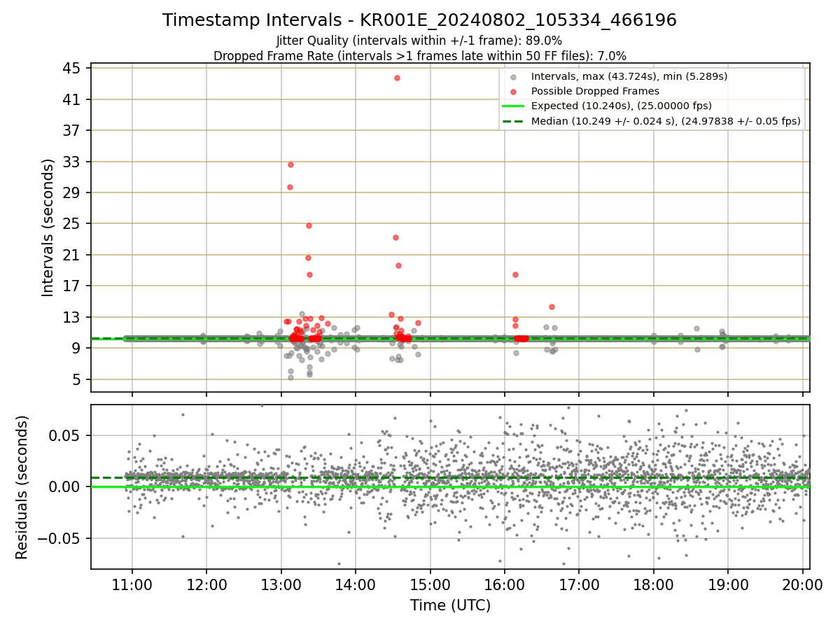840x630 pixels.
Task: Click the red point near 24.8 seconds
Action: pos(309,225)
